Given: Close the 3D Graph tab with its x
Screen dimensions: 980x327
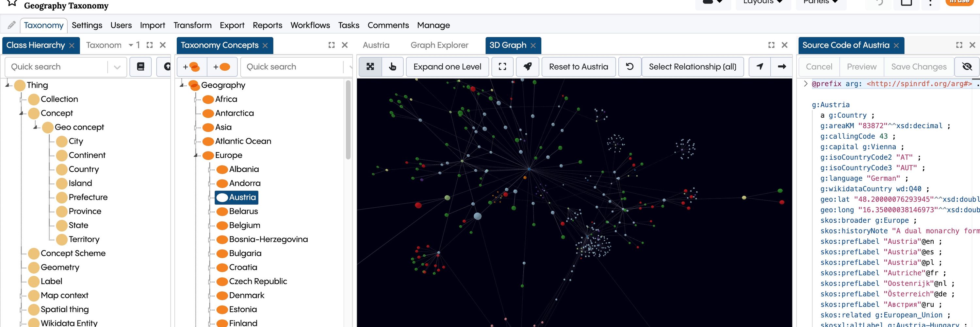Looking at the screenshot, I should click(x=532, y=45).
